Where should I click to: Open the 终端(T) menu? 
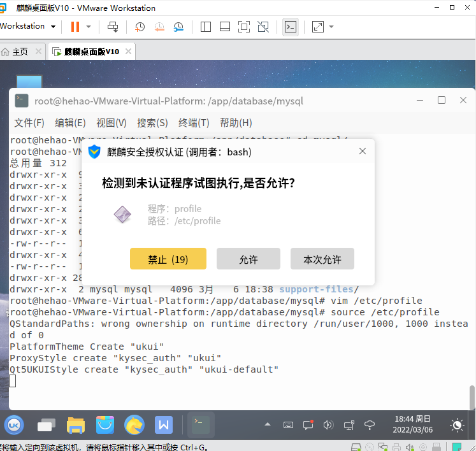coord(194,123)
